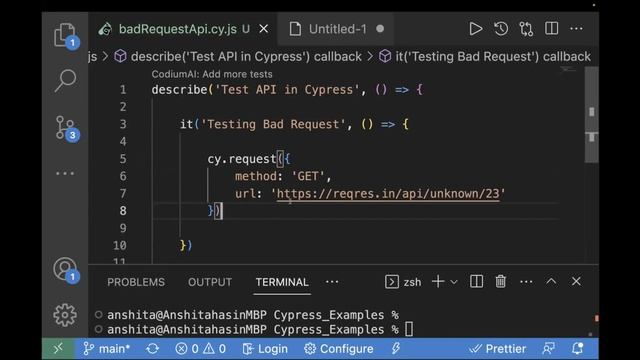Split the terminal pane
The image size is (640, 360).
click(476, 282)
